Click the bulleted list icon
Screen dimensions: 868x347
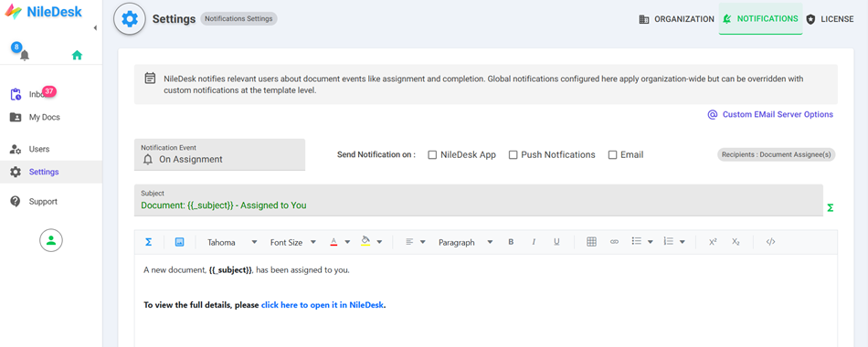(637, 241)
